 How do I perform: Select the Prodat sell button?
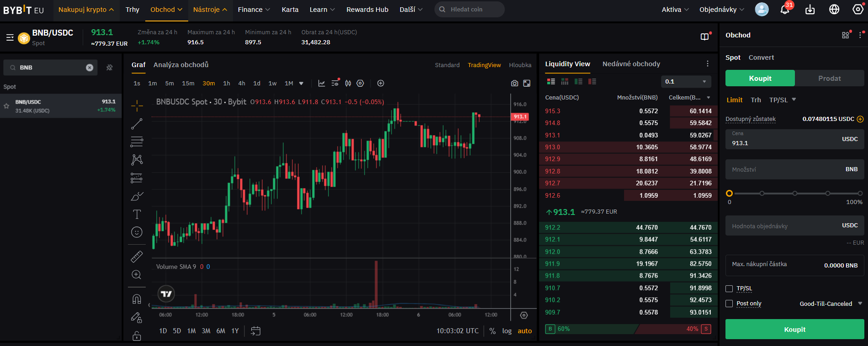(x=829, y=78)
